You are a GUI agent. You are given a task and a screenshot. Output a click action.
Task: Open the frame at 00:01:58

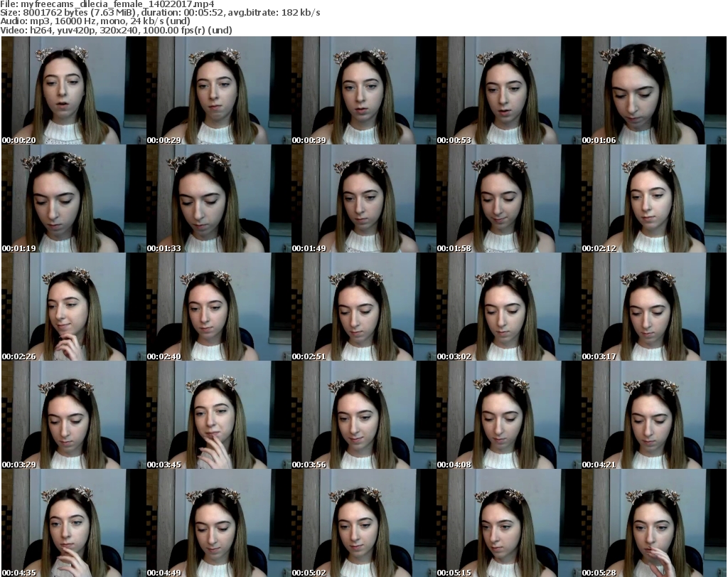[508, 198]
